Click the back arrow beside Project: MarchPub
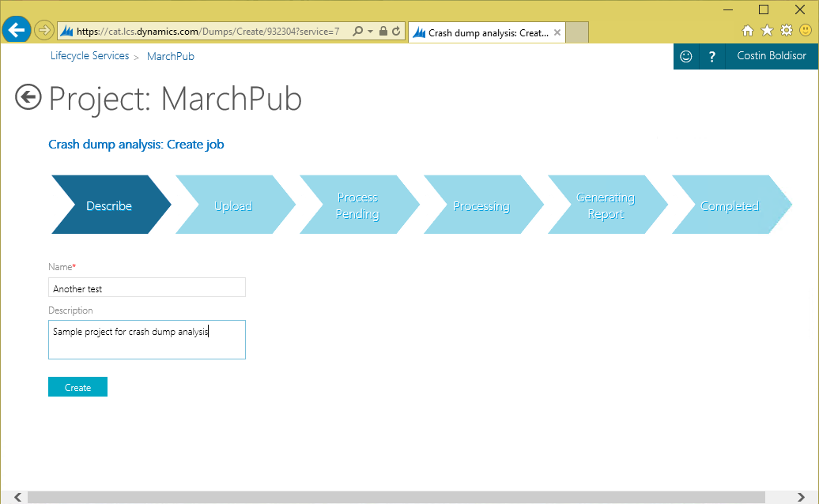The image size is (819, 504). [x=28, y=97]
